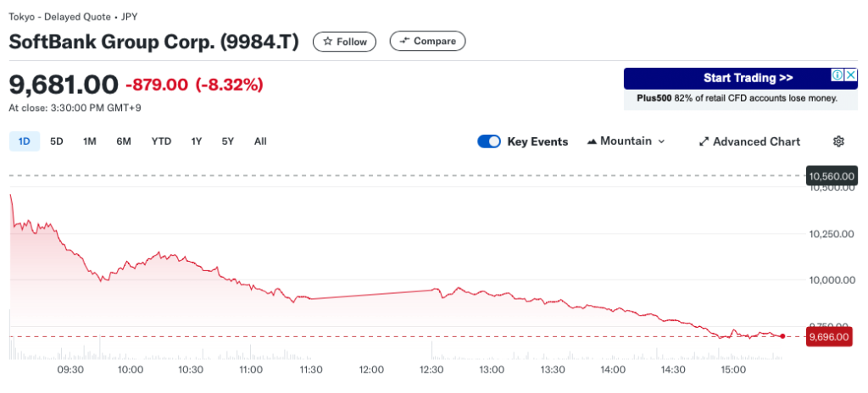Switch to the 5Y time range
Screen dimensions: 868x393
pyautogui.click(x=227, y=141)
